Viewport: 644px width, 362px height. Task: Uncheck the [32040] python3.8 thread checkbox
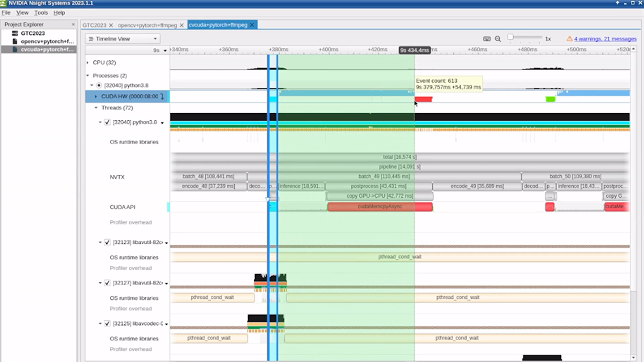107,122
